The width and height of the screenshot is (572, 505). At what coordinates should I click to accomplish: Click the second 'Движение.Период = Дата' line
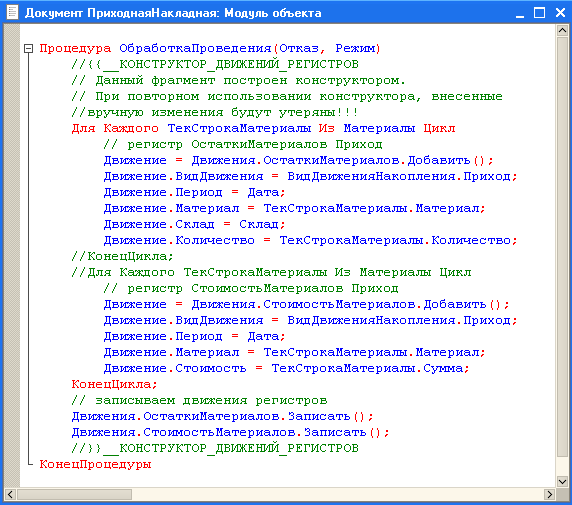point(194,336)
